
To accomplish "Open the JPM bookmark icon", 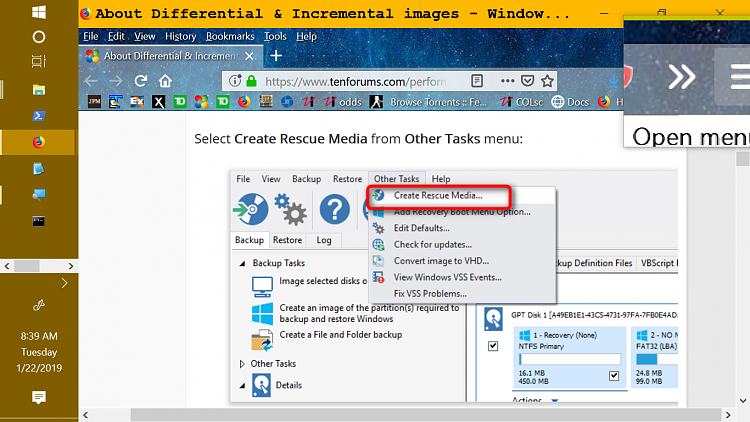I will (94, 101).
